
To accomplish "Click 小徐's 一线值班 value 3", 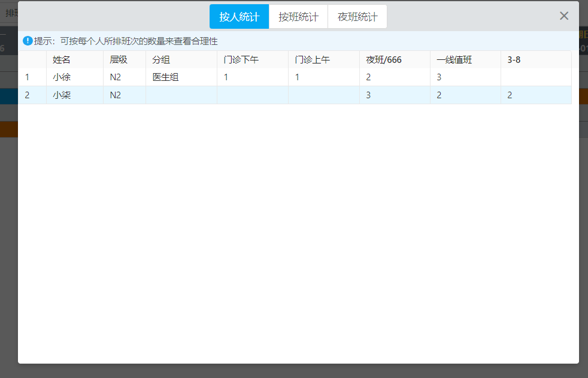I will point(465,77).
